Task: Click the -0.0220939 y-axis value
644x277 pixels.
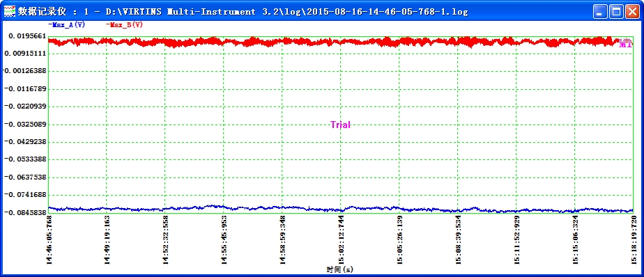Action: tap(26, 106)
